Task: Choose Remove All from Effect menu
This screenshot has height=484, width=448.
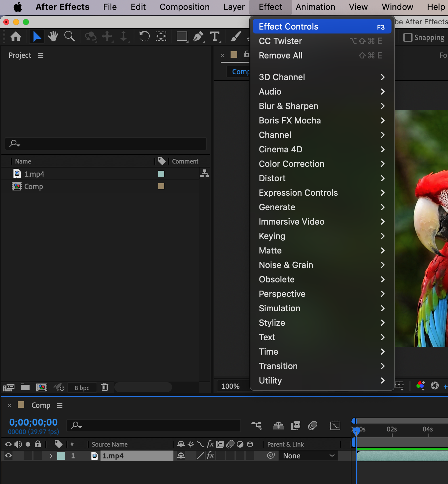Action: 280,55
